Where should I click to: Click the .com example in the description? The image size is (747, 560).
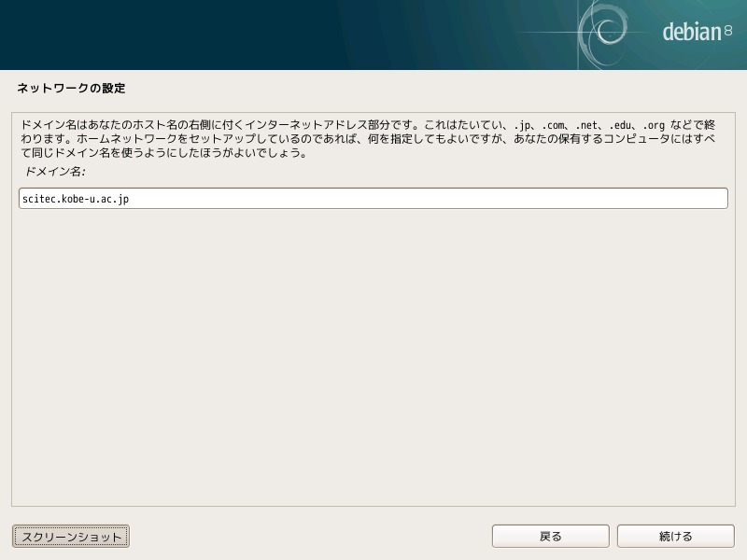click(x=553, y=125)
